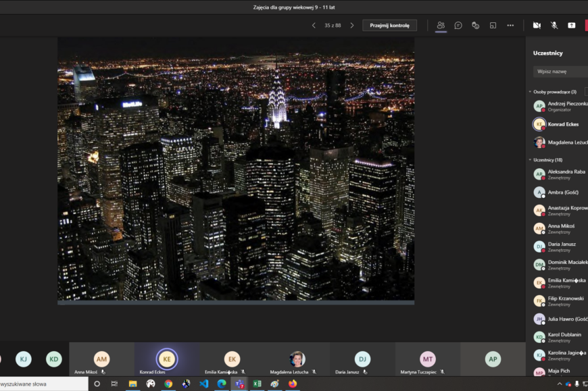Open Task View on the taskbar

(114, 384)
